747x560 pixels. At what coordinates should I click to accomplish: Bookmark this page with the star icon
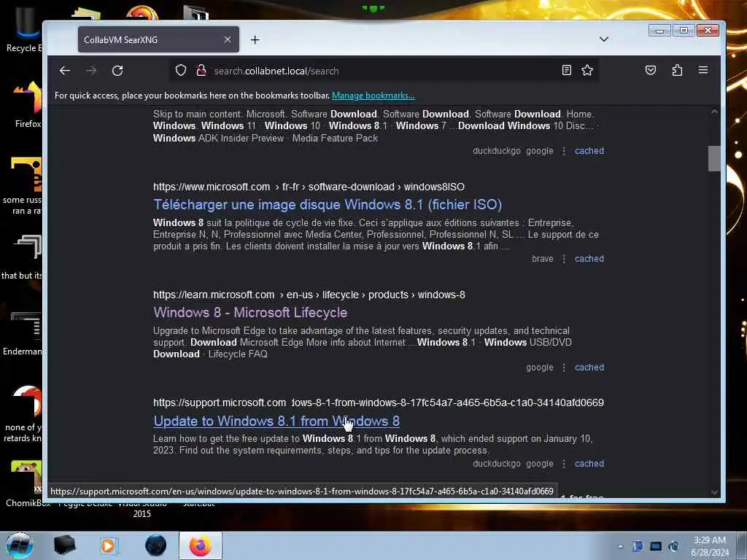587,71
